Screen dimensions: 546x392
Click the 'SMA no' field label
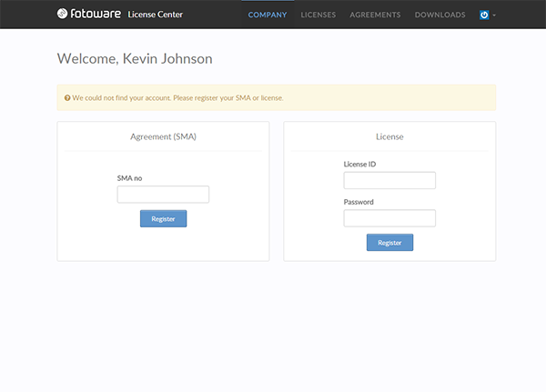129,177
